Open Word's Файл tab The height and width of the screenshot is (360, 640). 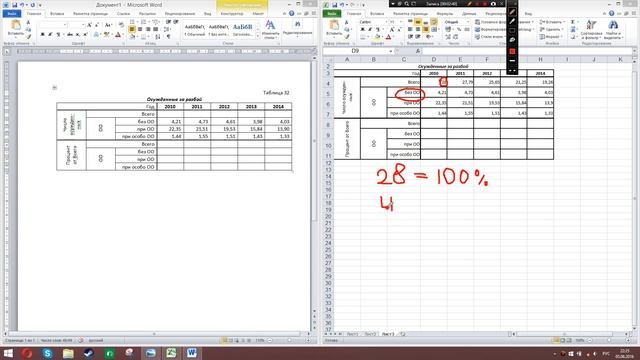coord(11,14)
